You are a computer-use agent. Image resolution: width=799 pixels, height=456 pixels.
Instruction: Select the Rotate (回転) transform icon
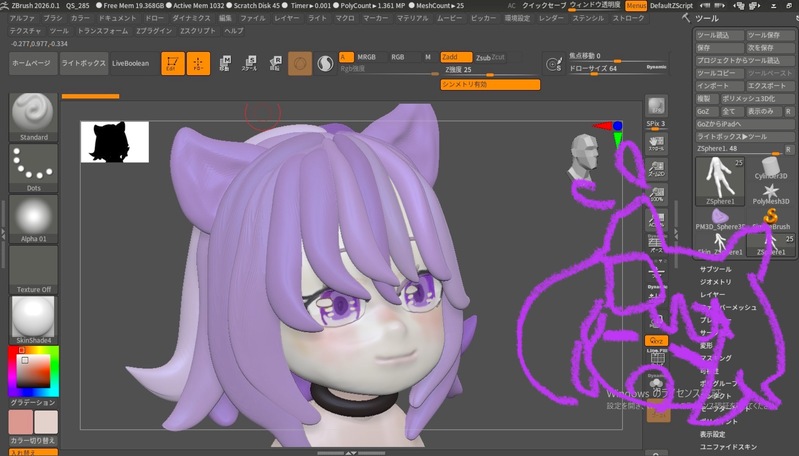[x=275, y=64]
